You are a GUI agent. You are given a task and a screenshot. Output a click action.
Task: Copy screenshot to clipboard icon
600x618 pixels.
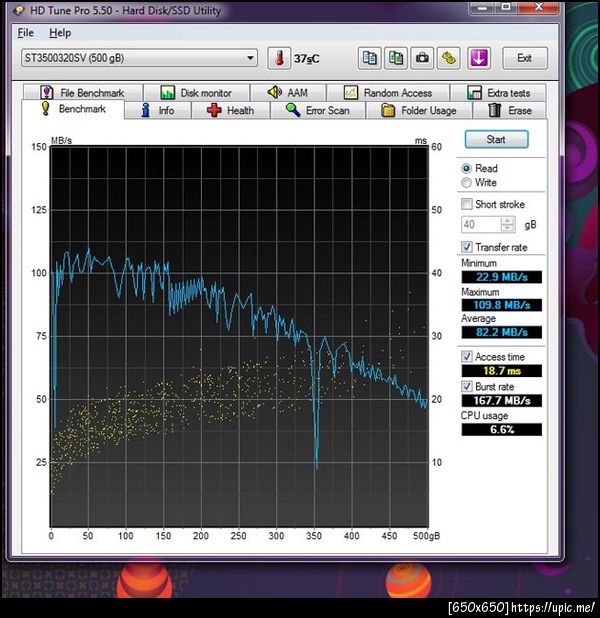point(396,58)
